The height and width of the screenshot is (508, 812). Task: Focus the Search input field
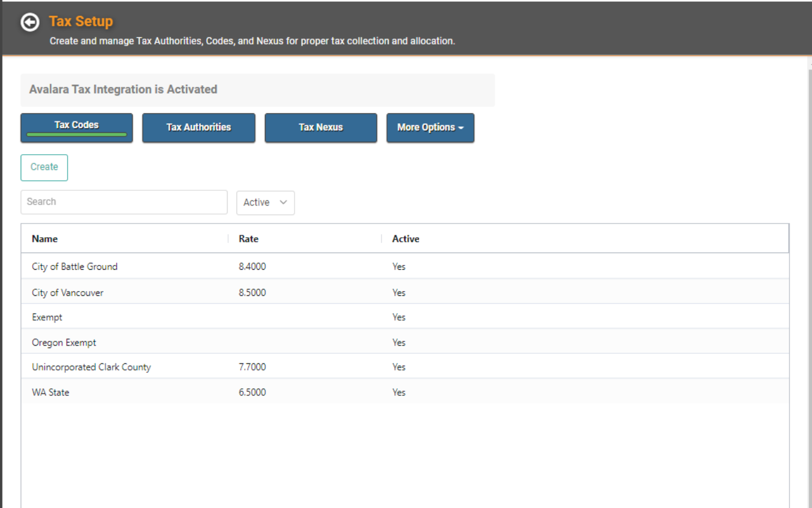pyautogui.click(x=124, y=202)
